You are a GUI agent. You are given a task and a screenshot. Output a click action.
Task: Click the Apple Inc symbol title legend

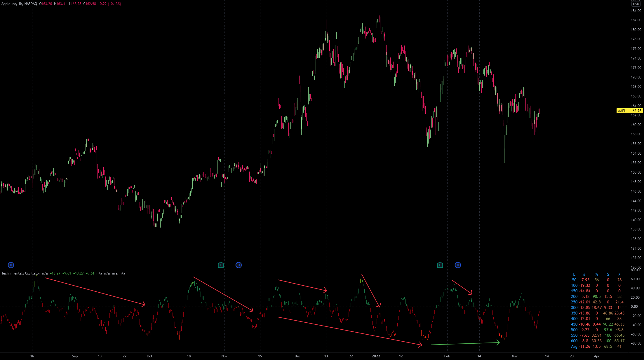[x=19, y=4]
